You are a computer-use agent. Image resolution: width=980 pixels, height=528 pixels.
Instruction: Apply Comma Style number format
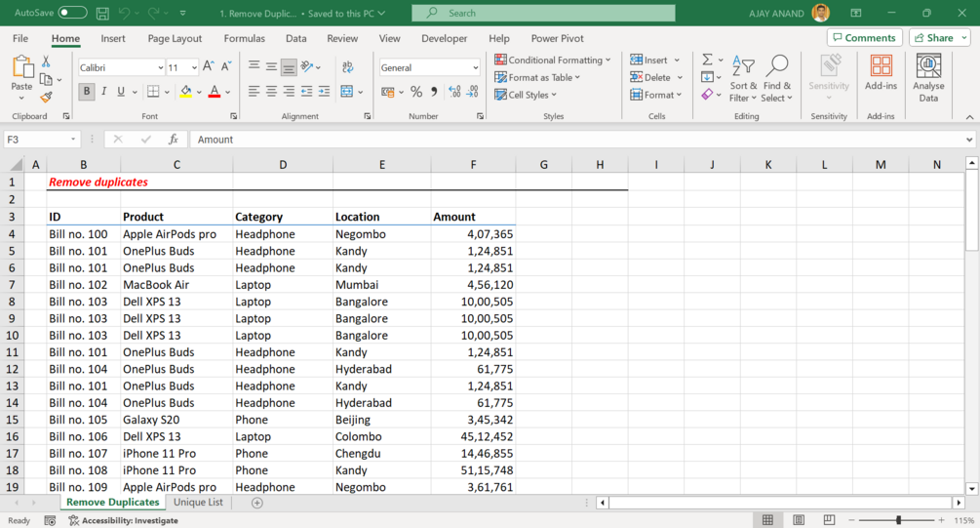click(434, 92)
